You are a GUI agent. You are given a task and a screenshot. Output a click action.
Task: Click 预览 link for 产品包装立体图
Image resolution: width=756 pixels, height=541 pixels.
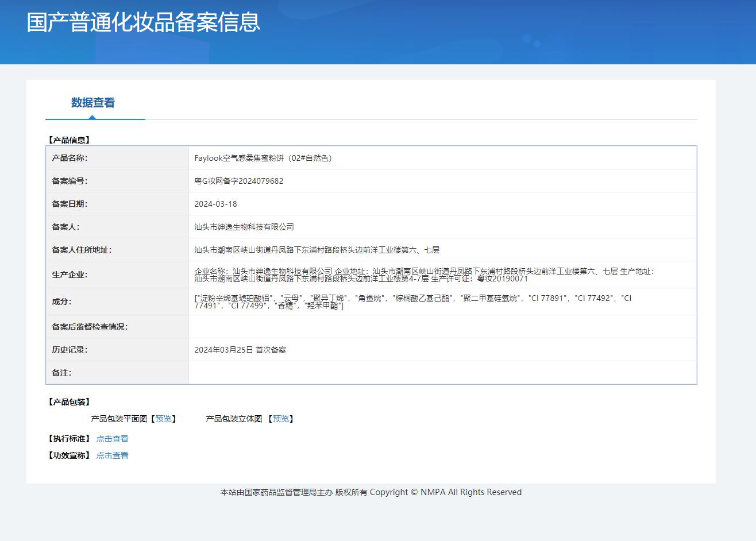tap(280, 419)
